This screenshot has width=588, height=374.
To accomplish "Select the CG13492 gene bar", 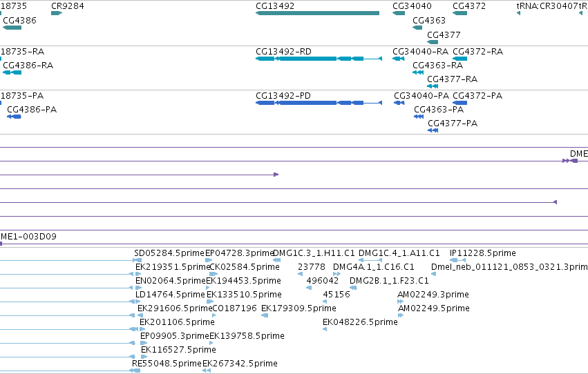I will coord(317,13).
